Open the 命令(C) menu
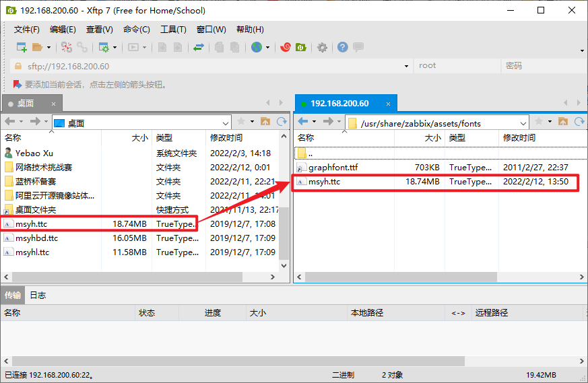Image resolution: width=588 pixels, height=383 pixels. tap(137, 29)
